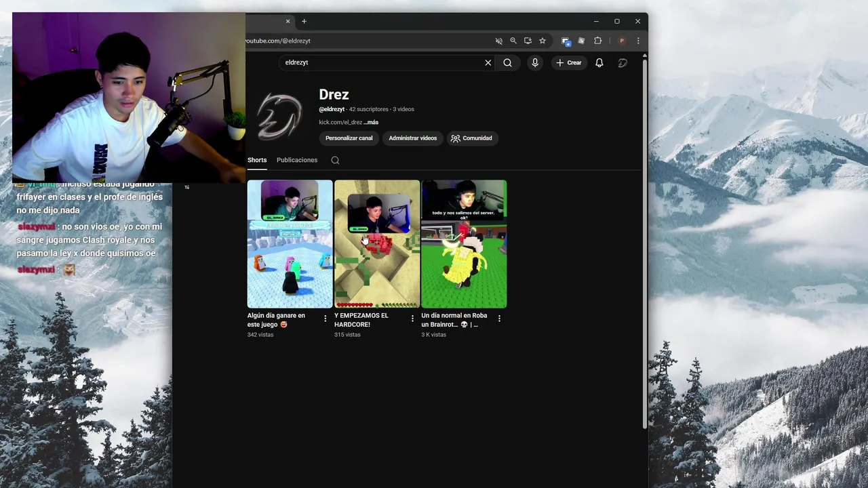Click the Crear button
This screenshot has height=488, width=868.
569,62
